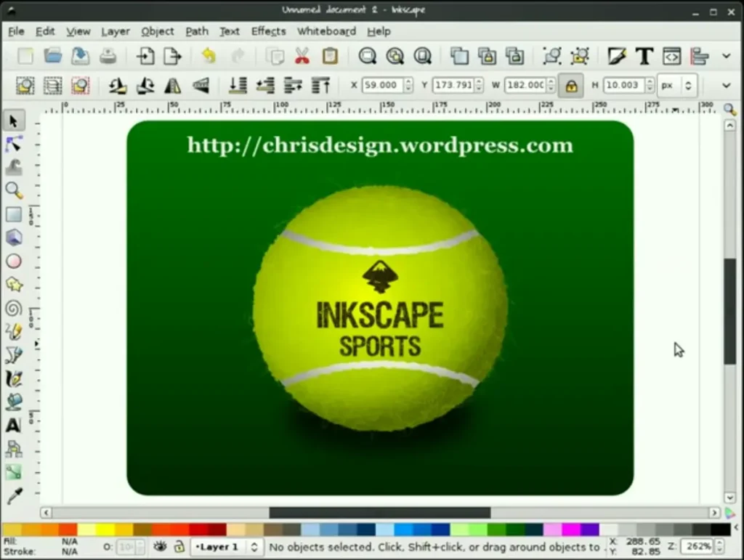Toggle Layer 1 visibility eye icon
Image resolution: width=744 pixels, height=560 pixels.
(x=160, y=547)
